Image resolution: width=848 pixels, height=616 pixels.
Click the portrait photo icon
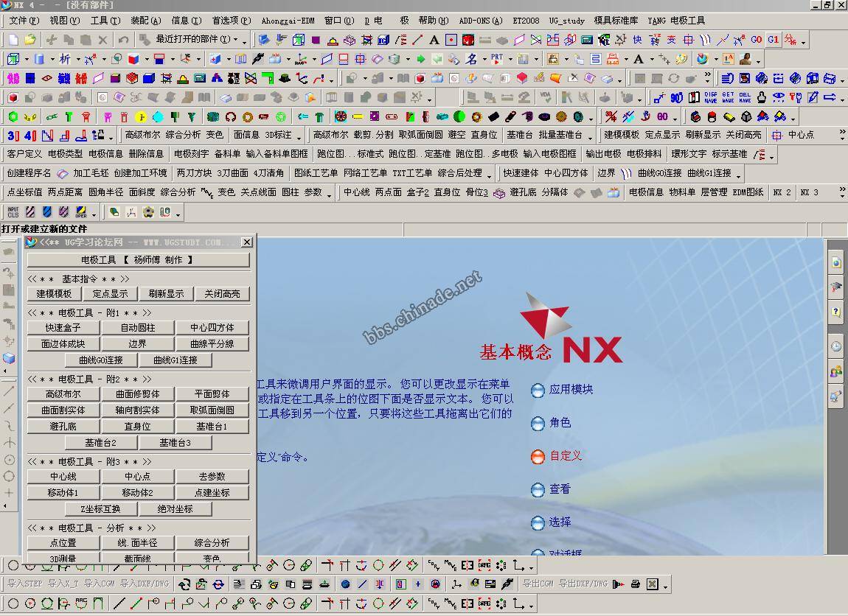[x=746, y=59]
